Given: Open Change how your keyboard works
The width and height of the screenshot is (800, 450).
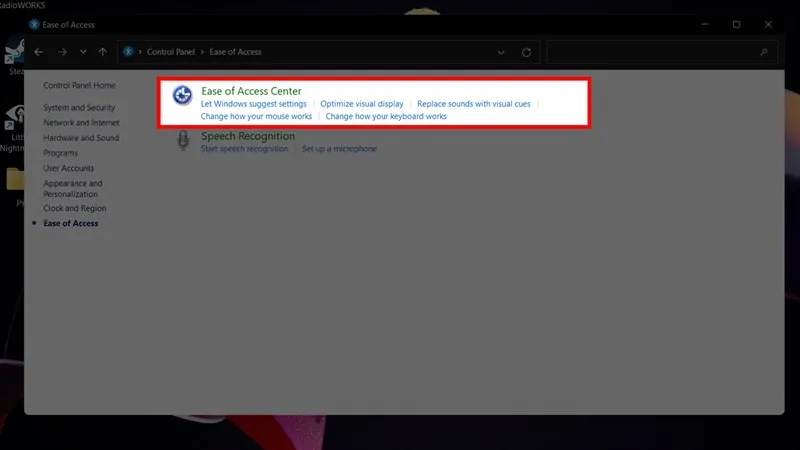Looking at the screenshot, I should 386,117.
